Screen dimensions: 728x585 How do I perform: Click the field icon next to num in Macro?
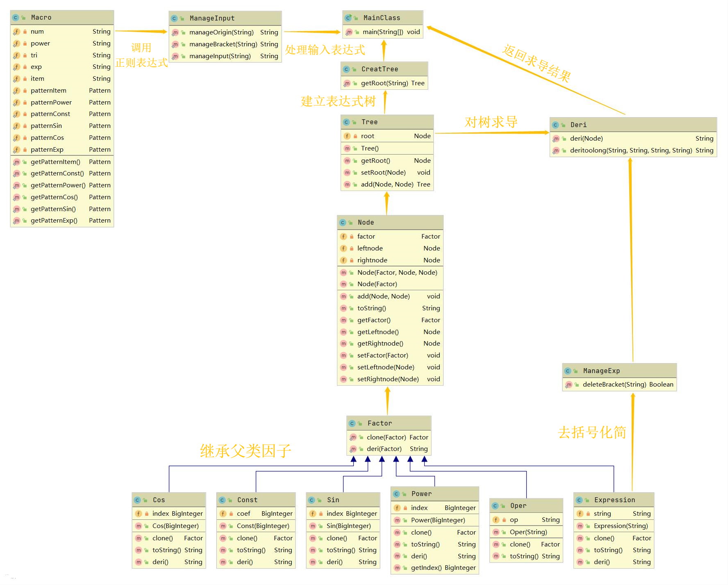pos(16,31)
